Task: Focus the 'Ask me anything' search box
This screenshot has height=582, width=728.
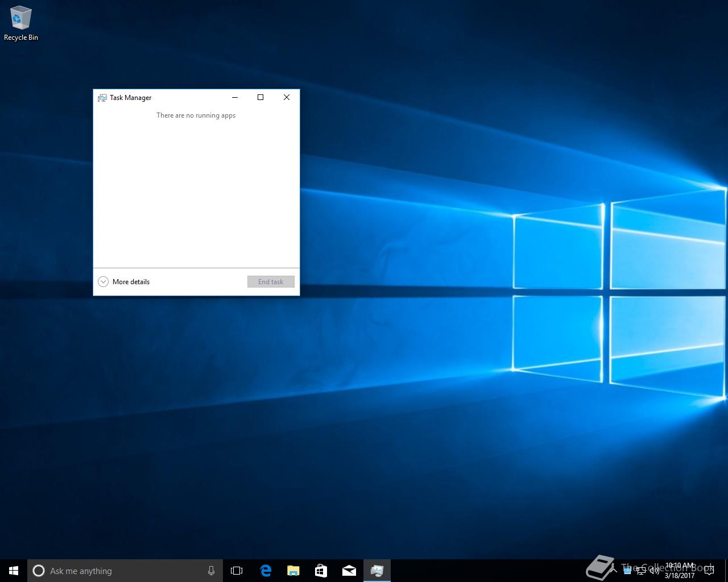Action: point(119,571)
